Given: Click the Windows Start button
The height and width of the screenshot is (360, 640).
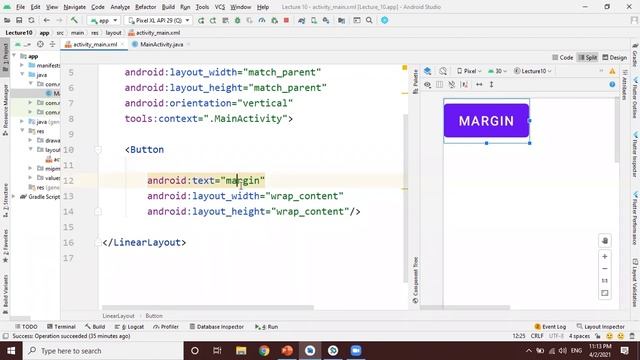Looking at the screenshot, I should click(11, 351).
